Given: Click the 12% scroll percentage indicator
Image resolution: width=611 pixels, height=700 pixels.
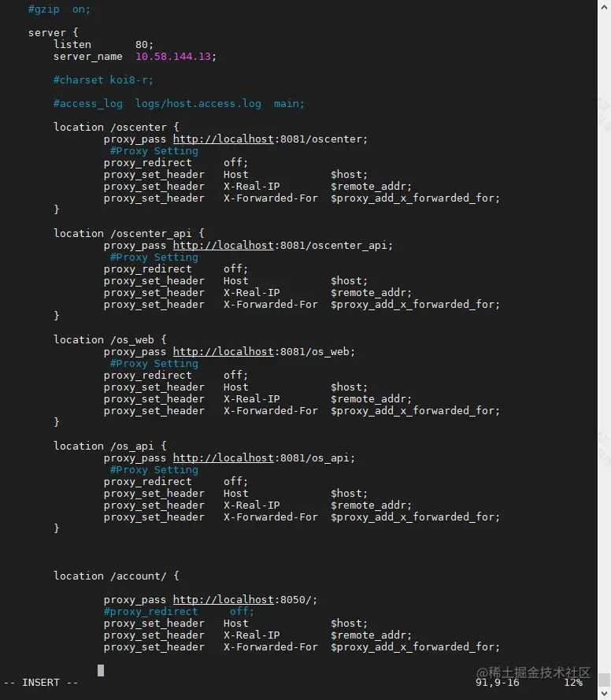Looking at the screenshot, I should [x=572, y=683].
